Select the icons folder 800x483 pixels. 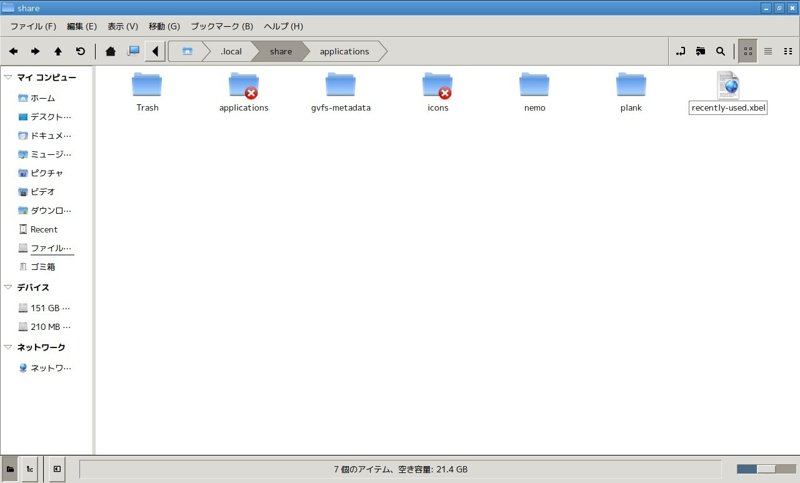tap(438, 92)
